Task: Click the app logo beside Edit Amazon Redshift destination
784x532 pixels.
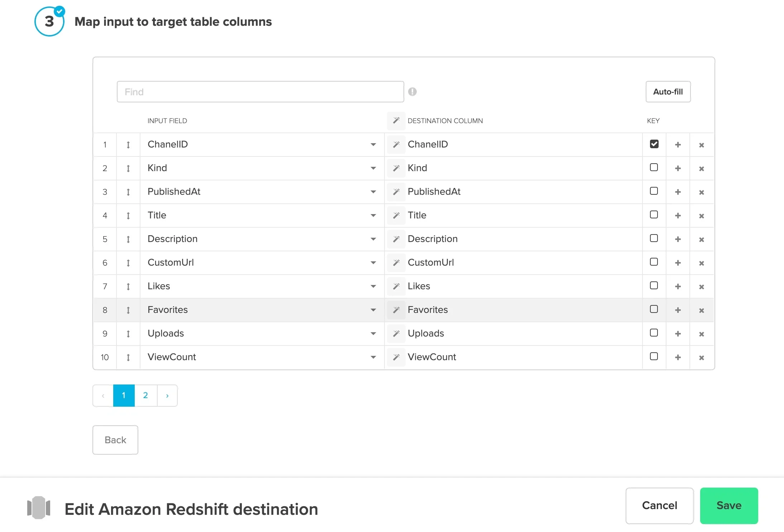Action: tap(39, 508)
